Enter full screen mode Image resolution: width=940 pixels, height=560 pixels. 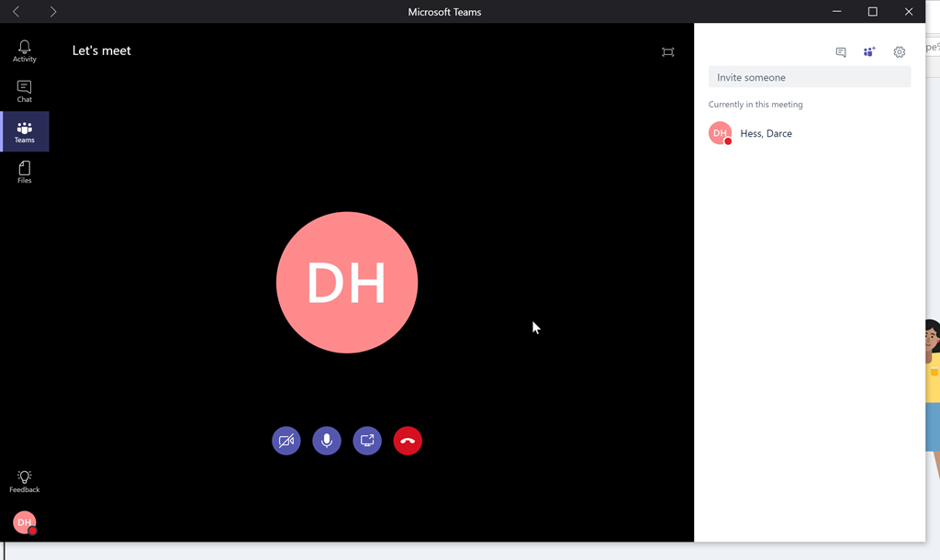pos(668,52)
